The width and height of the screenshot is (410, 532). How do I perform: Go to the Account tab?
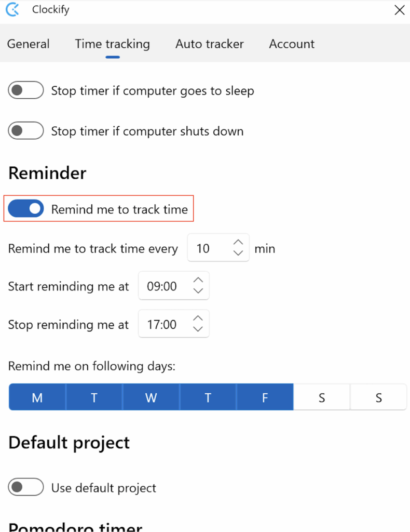click(292, 44)
